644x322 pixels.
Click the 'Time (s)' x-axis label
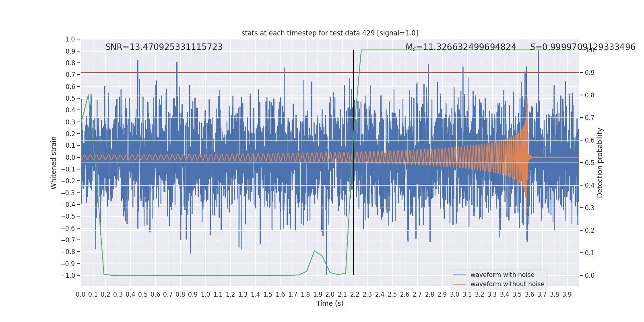pos(330,303)
